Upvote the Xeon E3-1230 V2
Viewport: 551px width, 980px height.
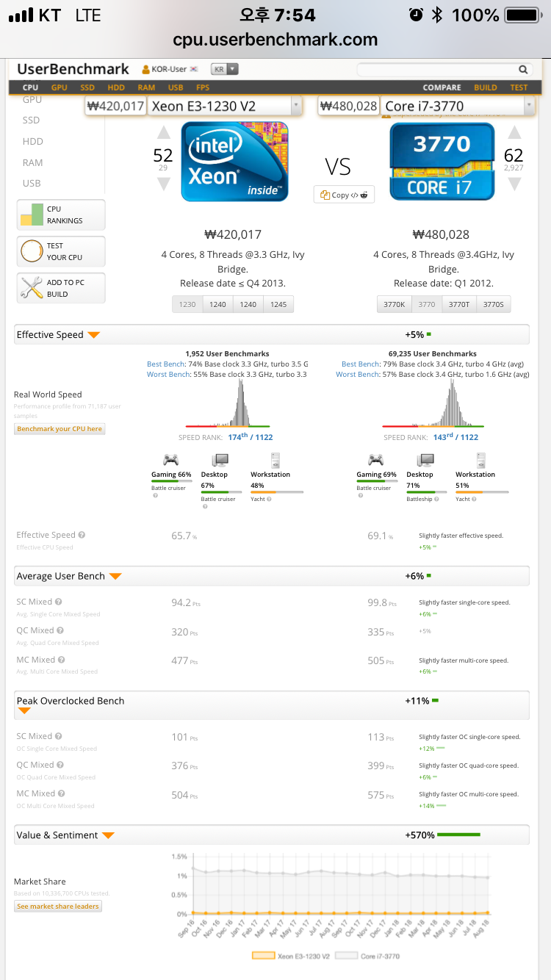(x=164, y=133)
